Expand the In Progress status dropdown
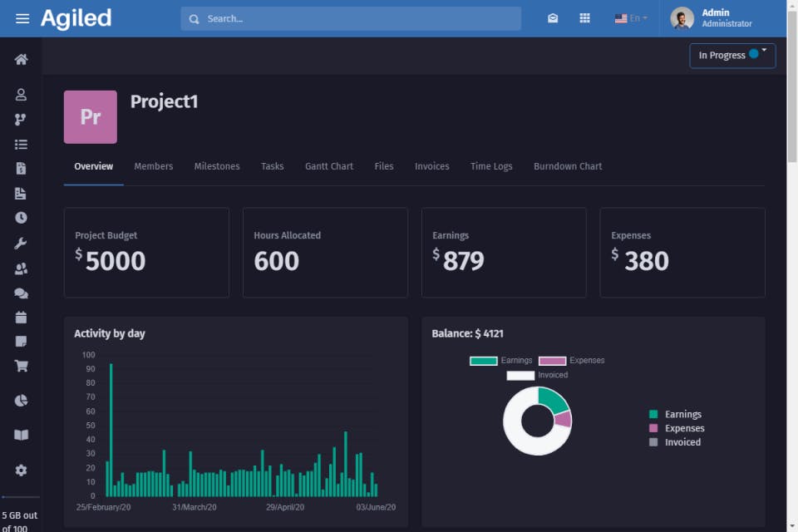798x532 pixels. point(731,56)
